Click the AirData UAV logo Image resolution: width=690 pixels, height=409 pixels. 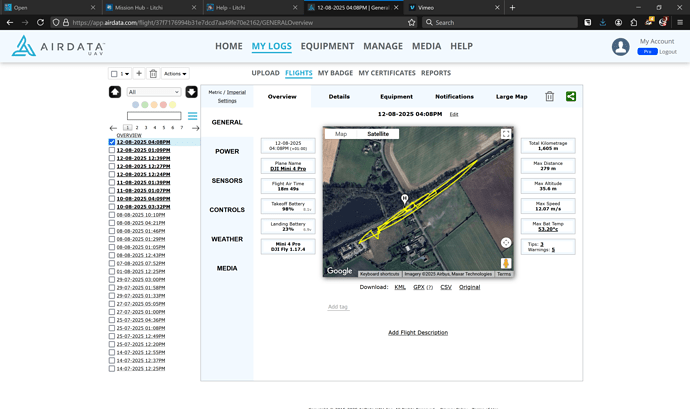(58, 46)
